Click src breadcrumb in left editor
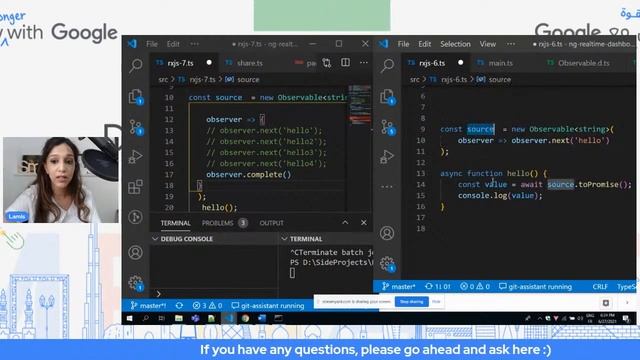 pos(163,80)
